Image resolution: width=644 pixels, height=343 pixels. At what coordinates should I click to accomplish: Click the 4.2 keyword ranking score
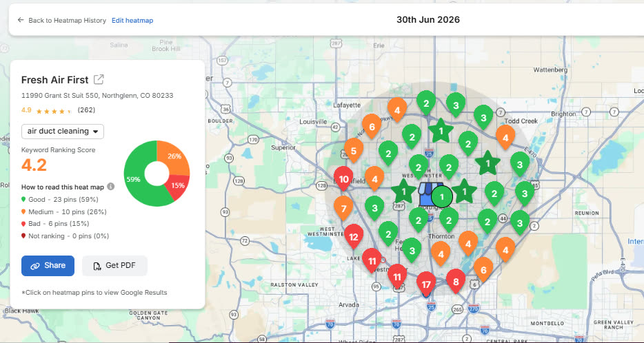tap(34, 165)
